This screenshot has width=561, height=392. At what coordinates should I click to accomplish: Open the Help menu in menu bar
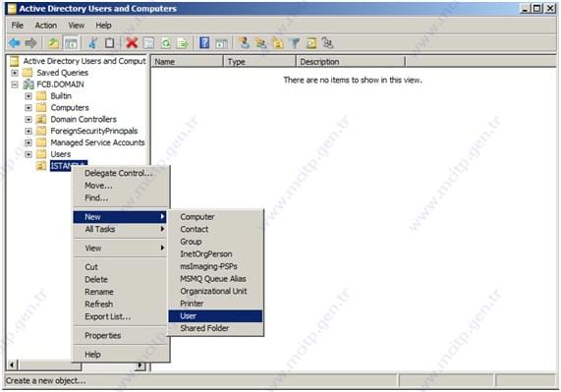click(103, 26)
